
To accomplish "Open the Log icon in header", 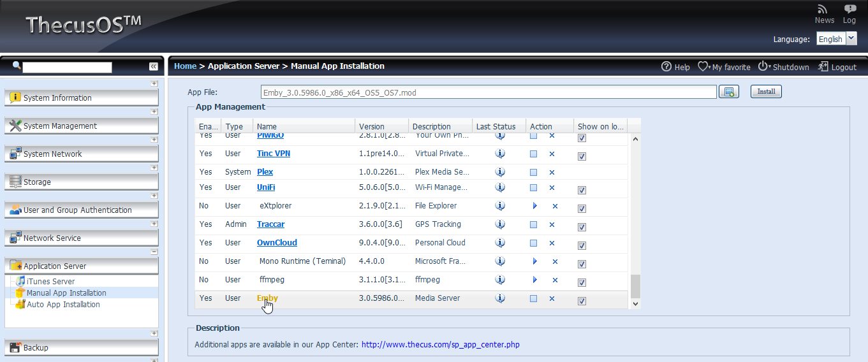I will 850,9.
